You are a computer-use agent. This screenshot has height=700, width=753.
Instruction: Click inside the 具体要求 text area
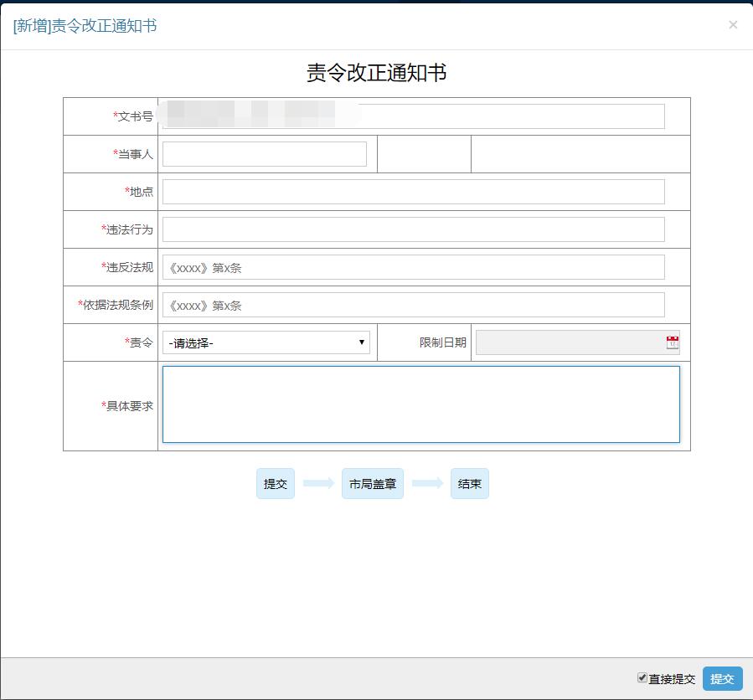(x=420, y=404)
